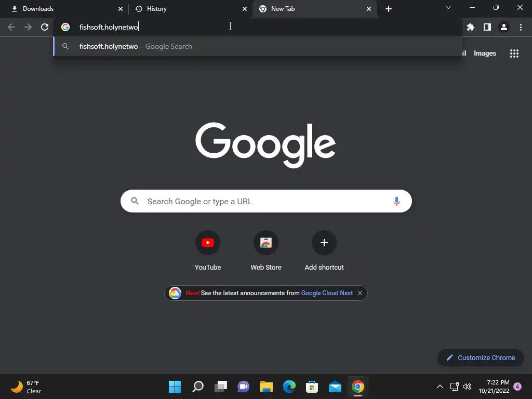The image size is (532, 399).
Task: Open the network tray icon
Action: pos(454,387)
